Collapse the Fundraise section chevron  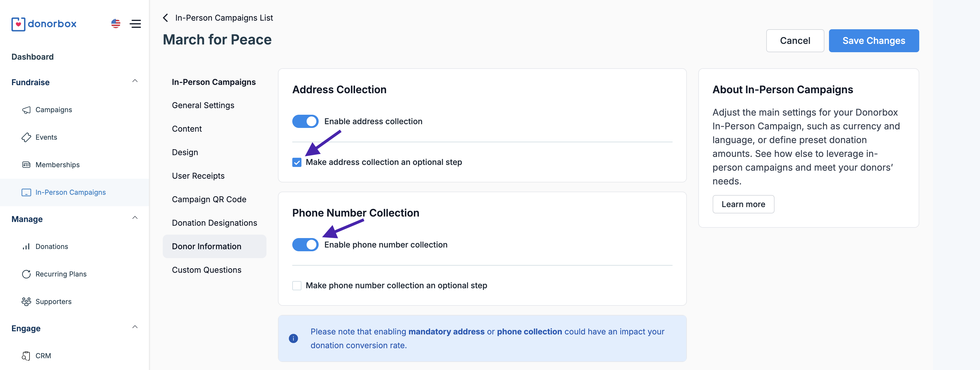click(135, 81)
